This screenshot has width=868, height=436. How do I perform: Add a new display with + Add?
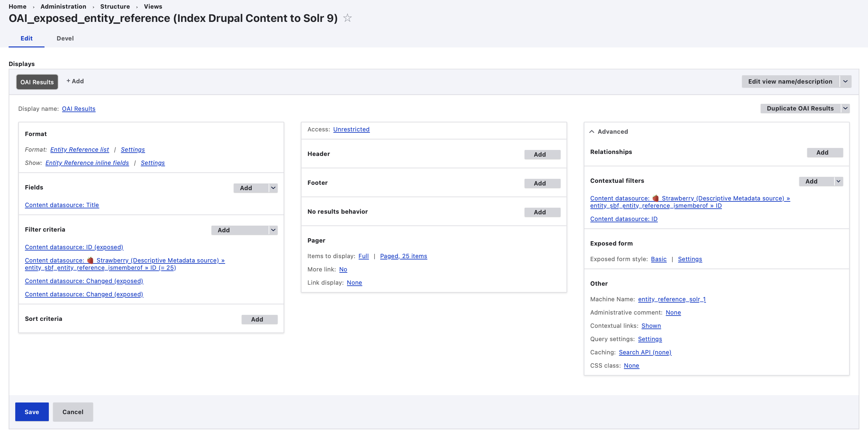75,81
